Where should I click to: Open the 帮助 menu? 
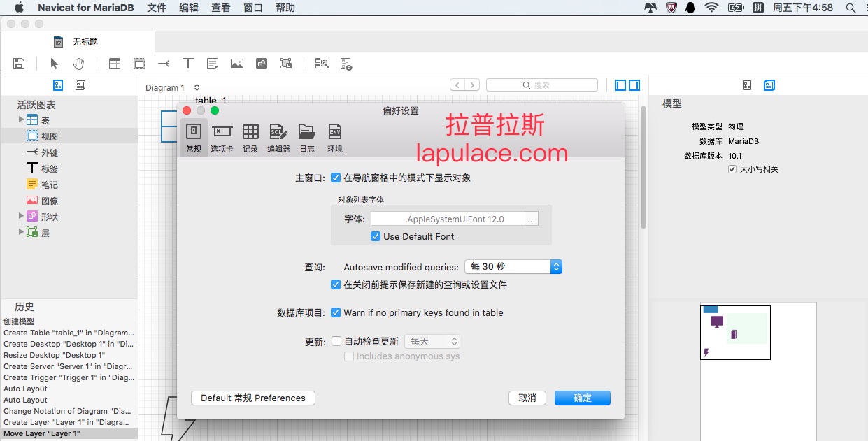tap(285, 8)
